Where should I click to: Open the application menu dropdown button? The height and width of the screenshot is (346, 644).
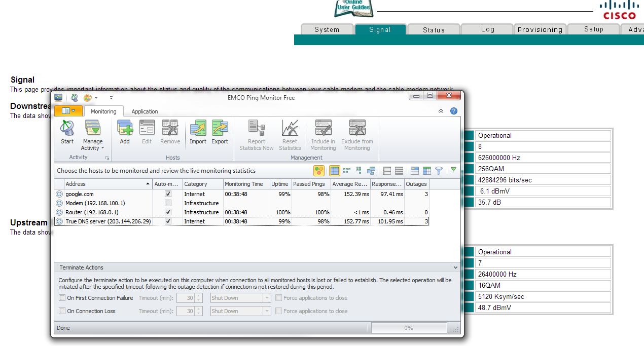point(68,111)
